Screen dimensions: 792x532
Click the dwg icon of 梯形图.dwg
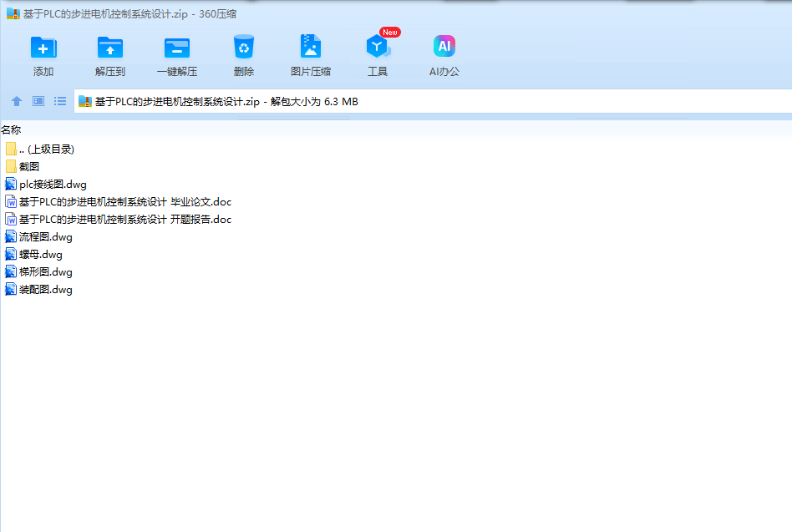tap(11, 272)
